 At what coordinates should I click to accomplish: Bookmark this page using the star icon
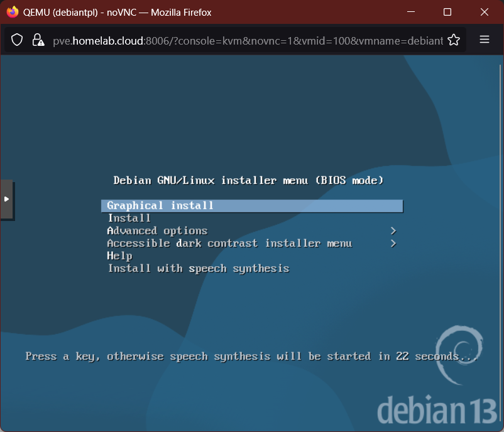click(x=454, y=40)
